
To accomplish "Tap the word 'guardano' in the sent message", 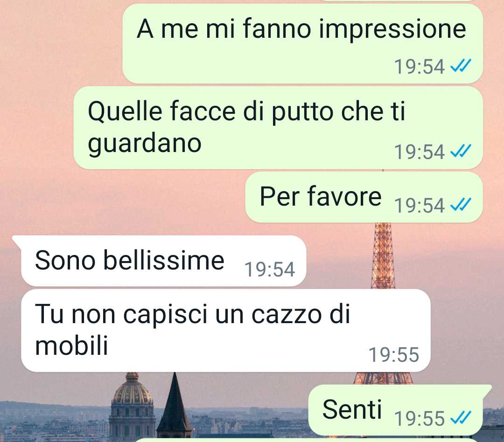I will click(145, 144).
